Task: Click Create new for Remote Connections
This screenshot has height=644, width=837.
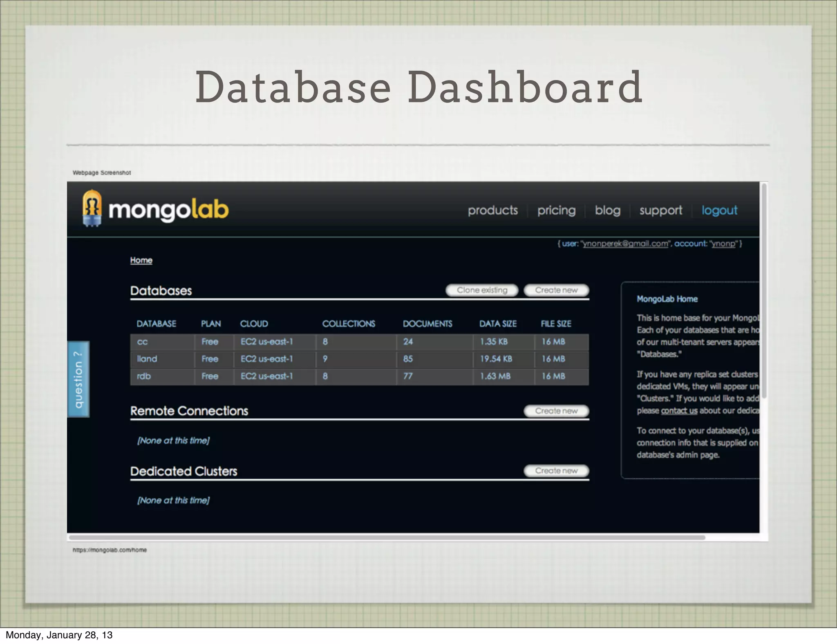Action: point(556,411)
